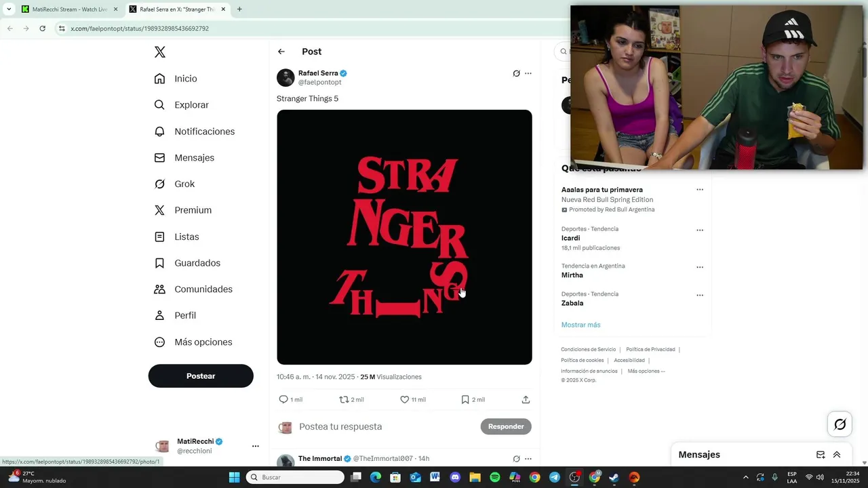
Task: Open the Icardi trending topic
Action: click(570, 238)
